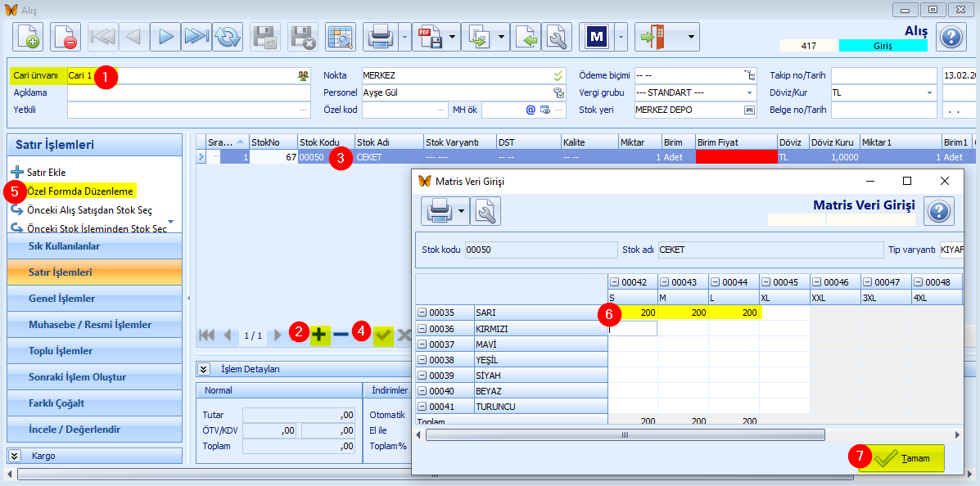Open the Döviz/Kur TL dropdown
The image size is (980, 486).
pos(929,92)
